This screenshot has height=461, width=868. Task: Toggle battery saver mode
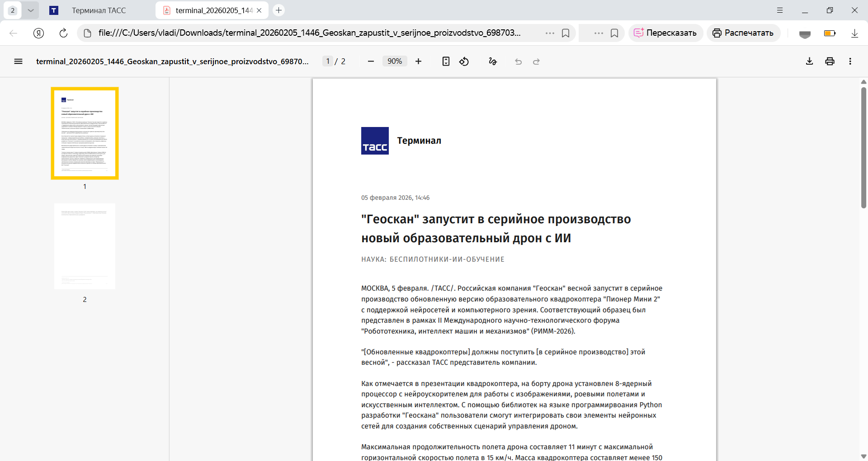(x=830, y=33)
